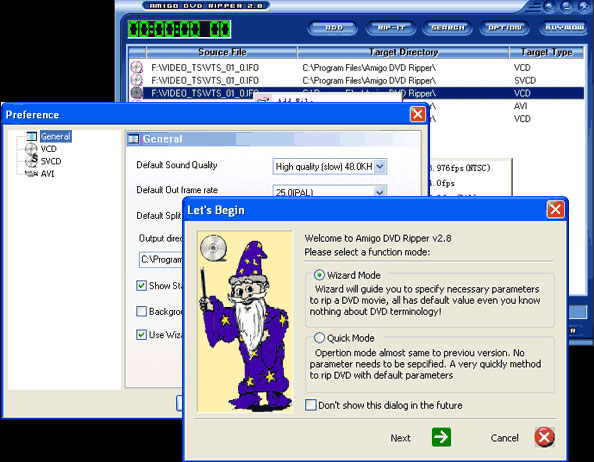
Task: Click the General panel header icon
Action: 133,139
